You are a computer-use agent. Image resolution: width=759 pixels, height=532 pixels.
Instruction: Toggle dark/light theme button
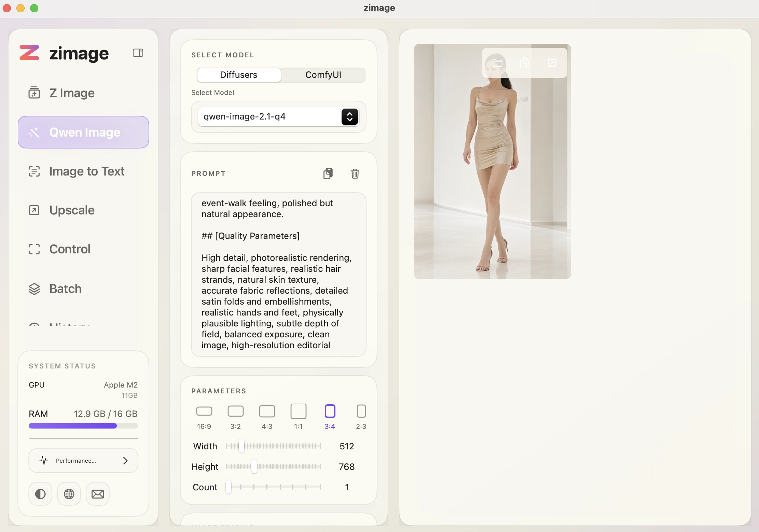(x=40, y=494)
